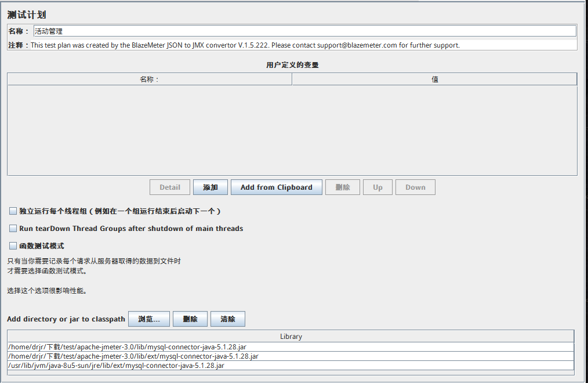Viewport: 588px width, 383px height.
Task: Toggle Run tearDown Thread Groups checkbox
Action: [13, 229]
